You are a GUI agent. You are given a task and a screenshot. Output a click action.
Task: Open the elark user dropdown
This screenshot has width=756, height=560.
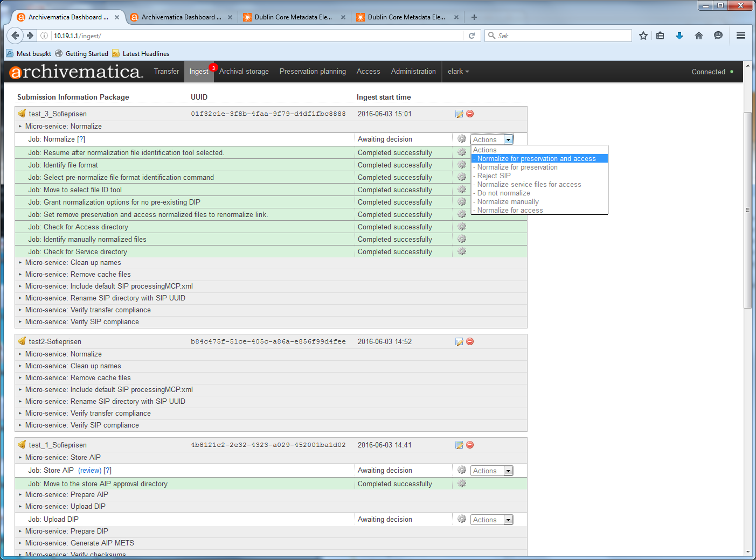459,72
